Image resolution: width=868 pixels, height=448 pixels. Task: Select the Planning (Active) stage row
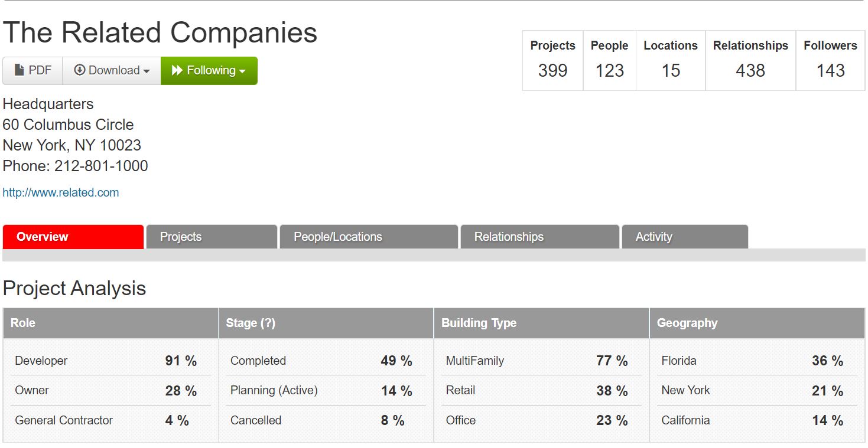click(x=326, y=391)
